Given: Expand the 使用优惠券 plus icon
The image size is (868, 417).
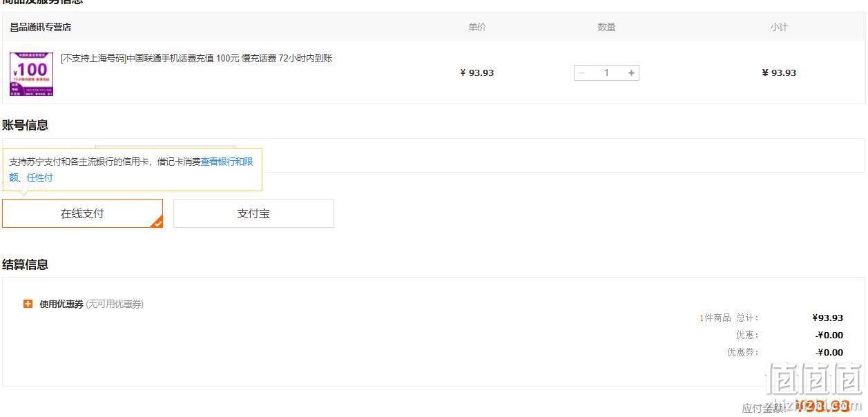Looking at the screenshot, I should pyautogui.click(x=28, y=304).
